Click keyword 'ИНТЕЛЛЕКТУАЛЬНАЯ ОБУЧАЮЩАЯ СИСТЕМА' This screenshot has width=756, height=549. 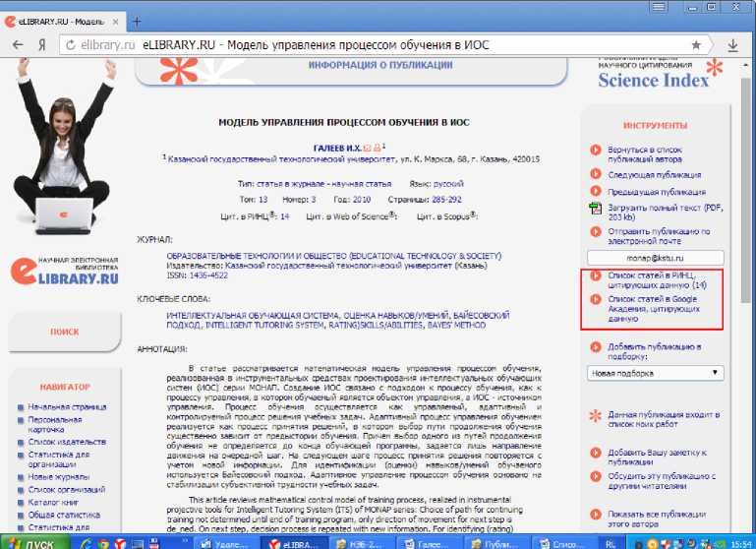253,316
